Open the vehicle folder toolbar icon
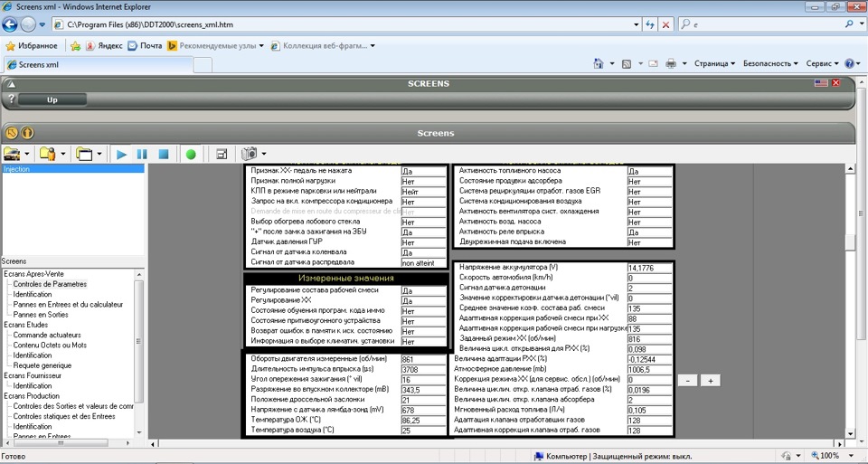The image size is (868, 464). coord(12,154)
